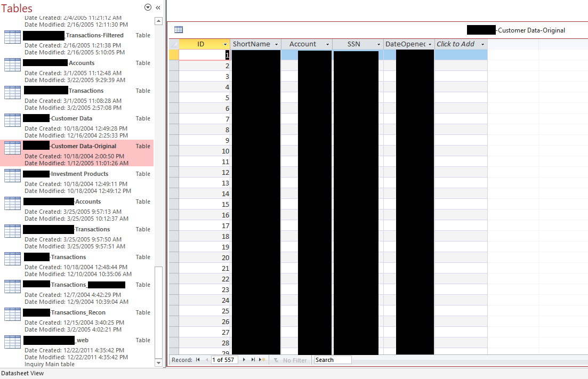Click the current record number field

click(x=224, y=360)
